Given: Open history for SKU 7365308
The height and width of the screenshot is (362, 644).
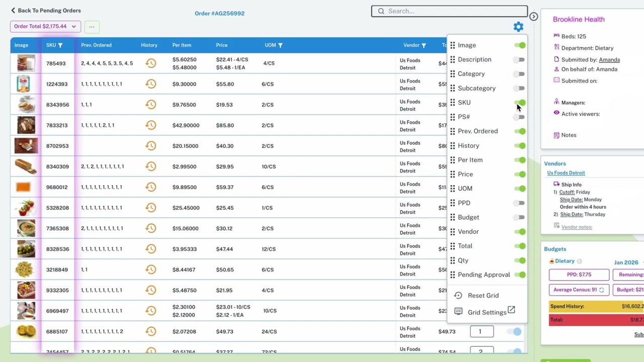Looking at the screenshot, I should (150, 228).
